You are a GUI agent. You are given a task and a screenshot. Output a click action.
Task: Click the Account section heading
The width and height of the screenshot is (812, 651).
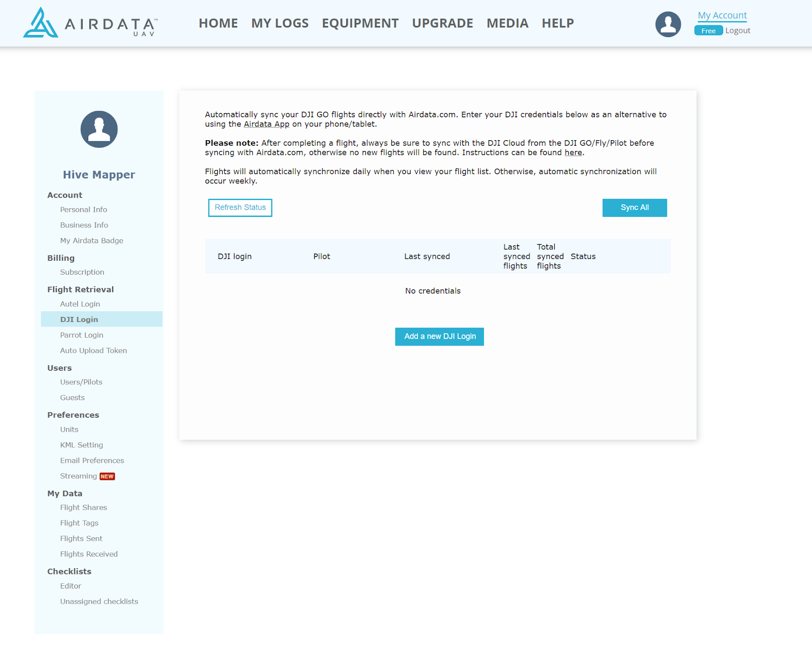(x=65, y=195)
